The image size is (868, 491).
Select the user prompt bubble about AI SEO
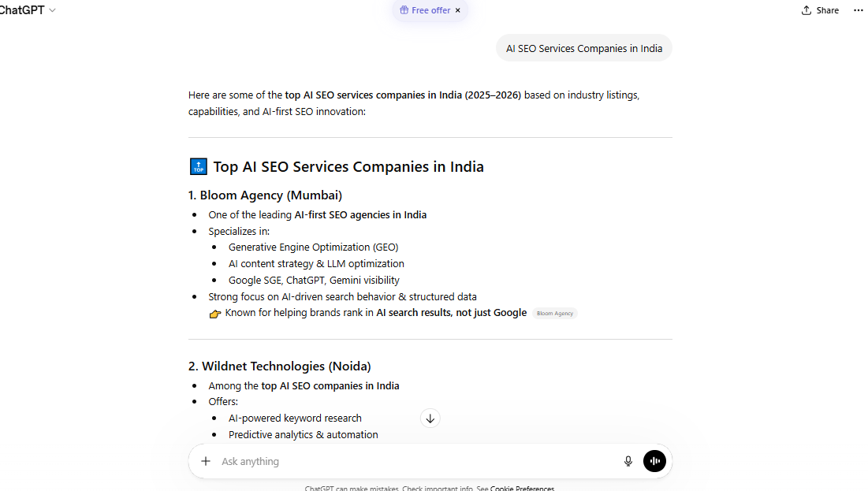[583, 48]
